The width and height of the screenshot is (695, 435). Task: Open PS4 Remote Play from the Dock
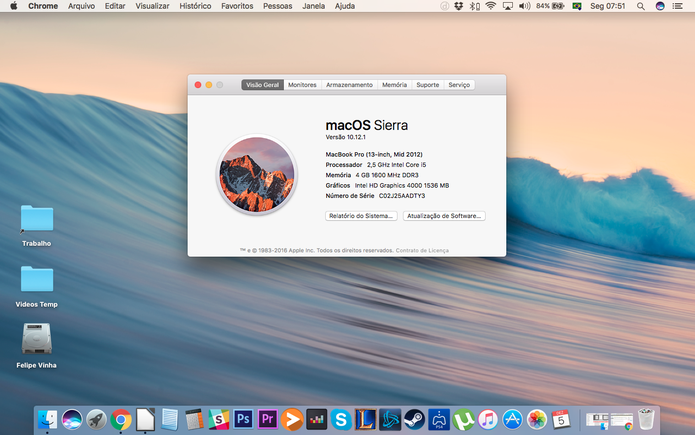pos(439,419)
